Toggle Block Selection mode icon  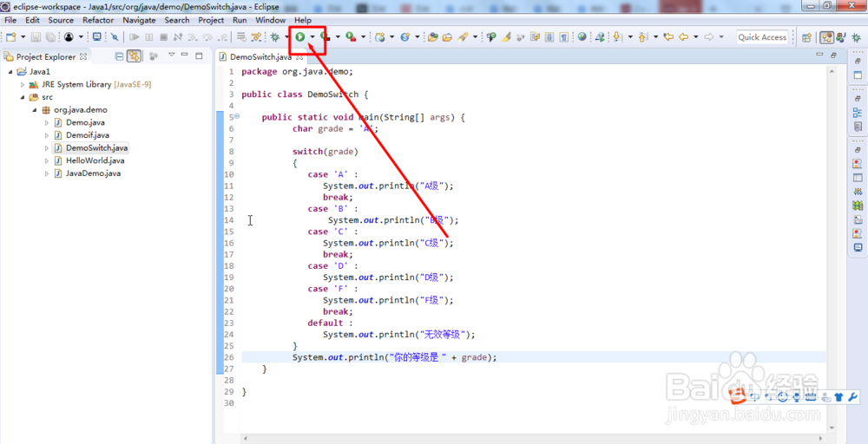tap(549, 37)
